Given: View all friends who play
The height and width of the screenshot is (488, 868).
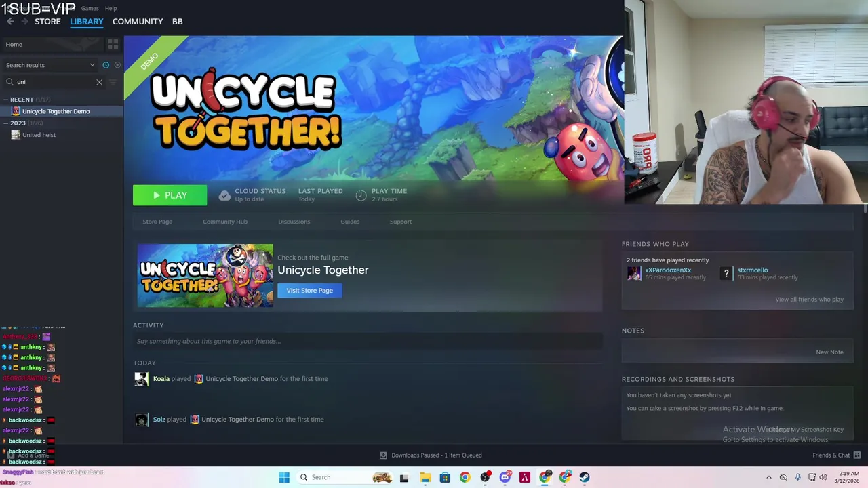Looking at the screenshot, I should (809, 300).
